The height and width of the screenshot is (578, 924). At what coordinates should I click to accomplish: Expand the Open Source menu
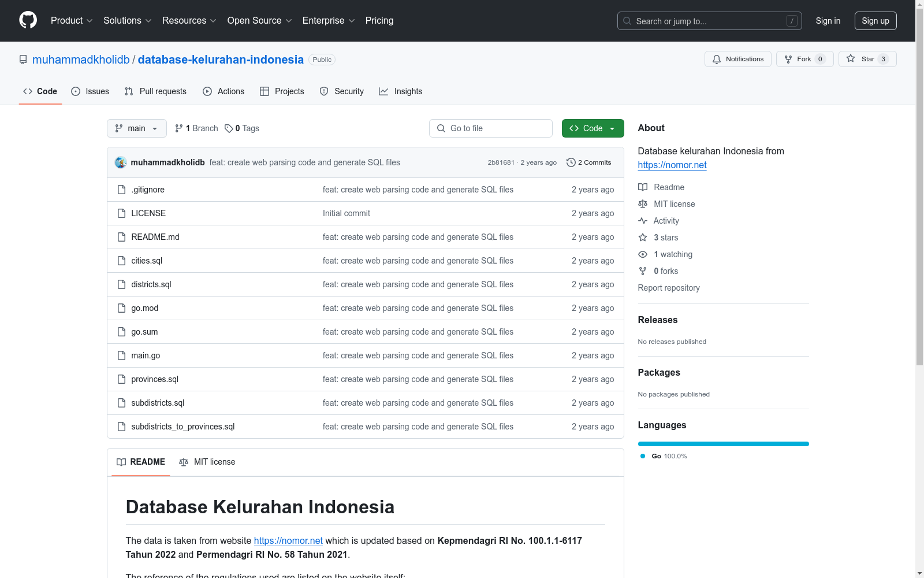point(260,20)
